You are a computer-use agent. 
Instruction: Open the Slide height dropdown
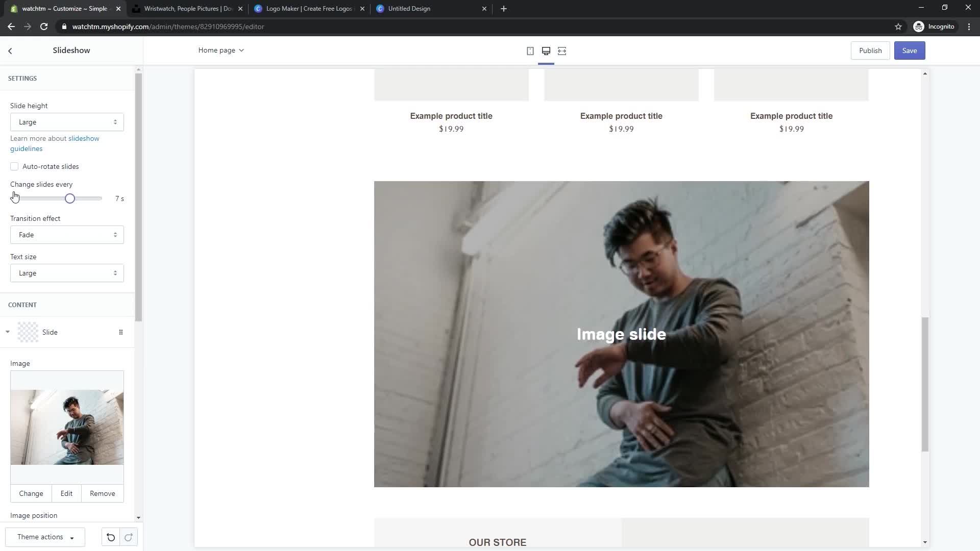pyautogui.click(x=67, y=122)
